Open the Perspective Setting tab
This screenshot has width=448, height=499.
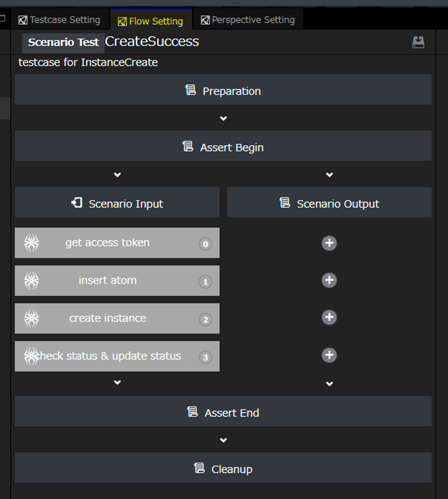(248, 20)
